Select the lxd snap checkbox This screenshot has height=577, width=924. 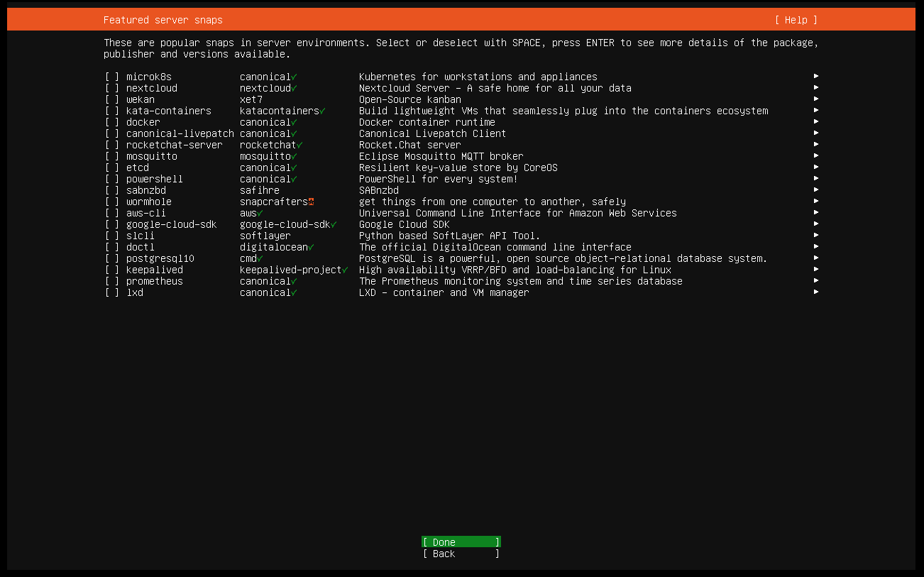112,292
